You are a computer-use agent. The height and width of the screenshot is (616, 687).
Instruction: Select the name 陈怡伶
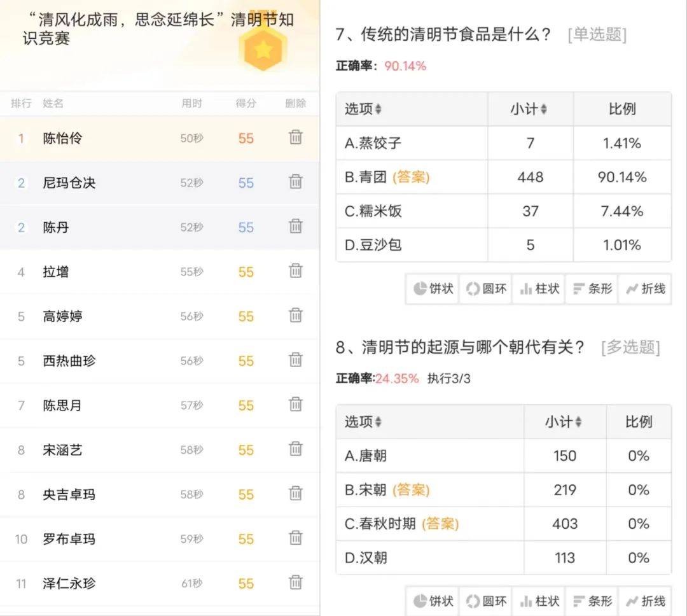[x=62, y=139]
